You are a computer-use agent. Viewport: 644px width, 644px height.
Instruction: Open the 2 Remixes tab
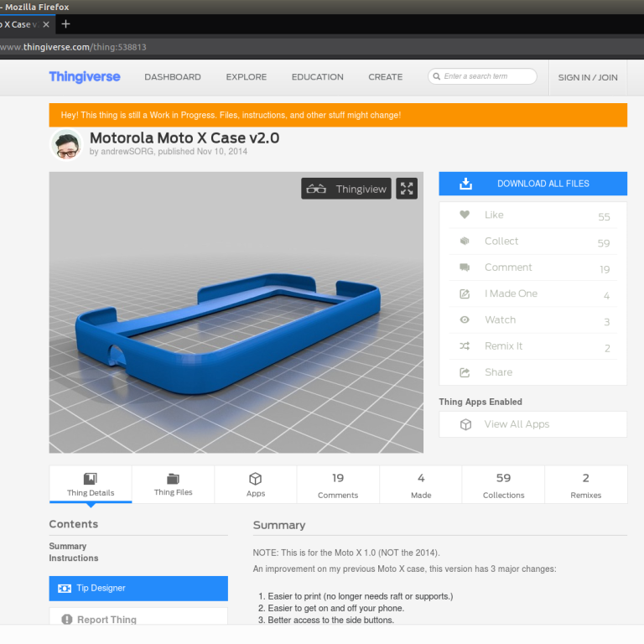click(x=585, y=484)
